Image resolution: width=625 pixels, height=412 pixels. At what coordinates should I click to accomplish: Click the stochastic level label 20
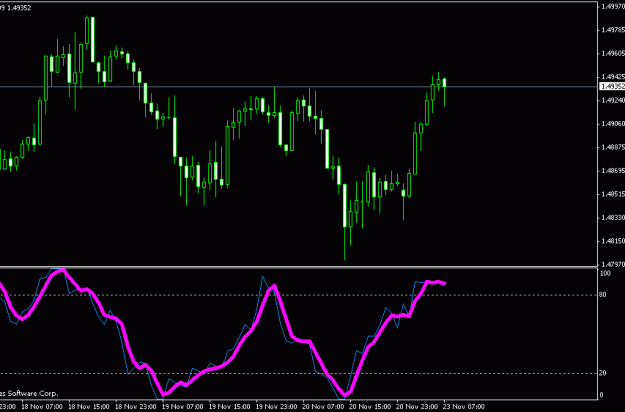point(603,373)
